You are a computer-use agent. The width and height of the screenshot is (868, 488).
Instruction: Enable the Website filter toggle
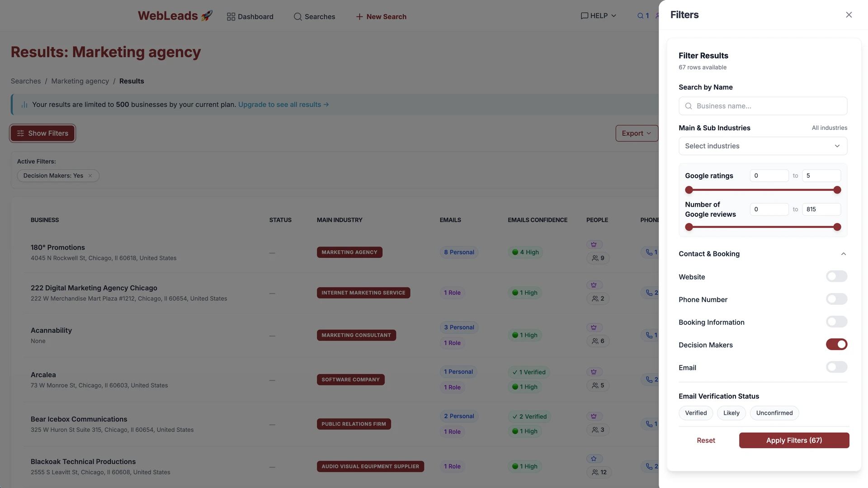(836, 276)
